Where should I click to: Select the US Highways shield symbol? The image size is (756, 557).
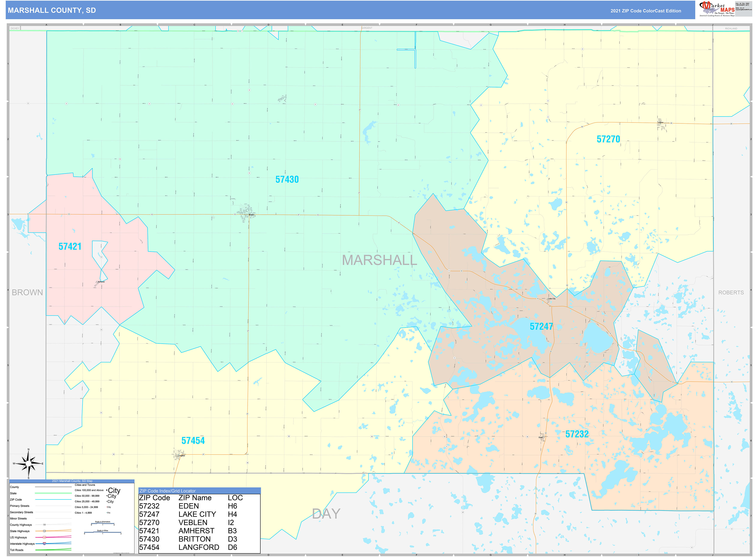(x=44, y=538)
